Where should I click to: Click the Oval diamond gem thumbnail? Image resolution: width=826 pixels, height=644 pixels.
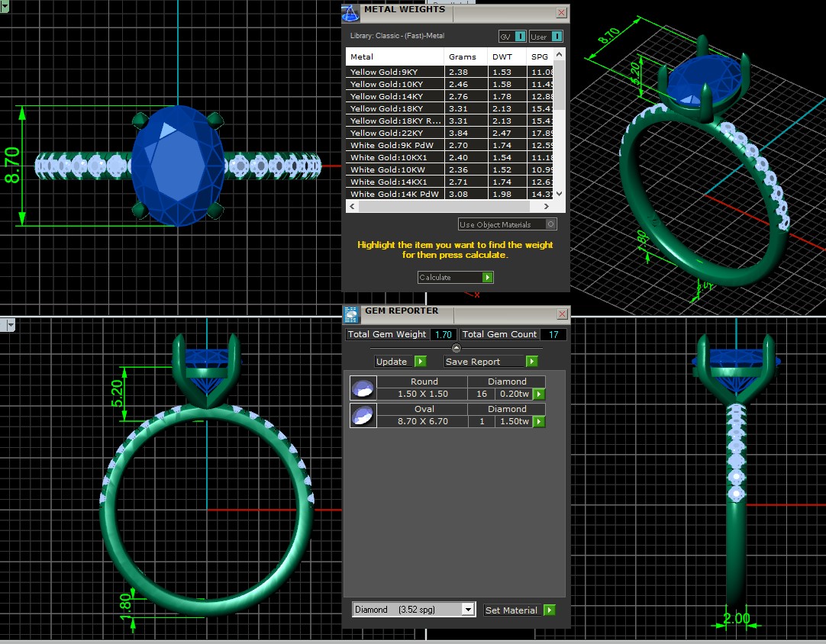coord(363,415)
